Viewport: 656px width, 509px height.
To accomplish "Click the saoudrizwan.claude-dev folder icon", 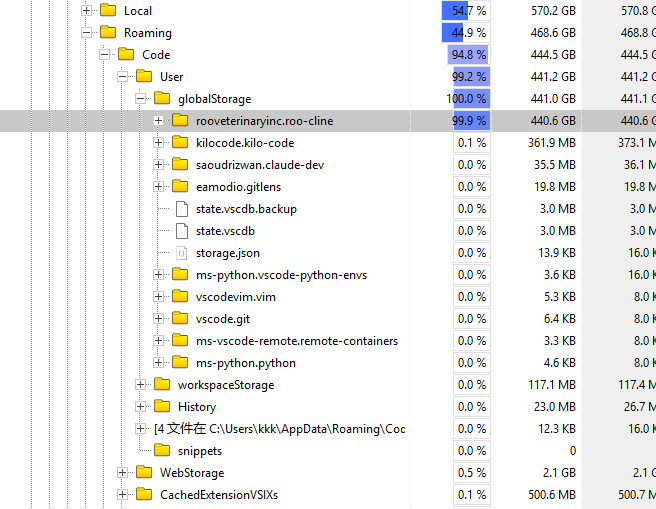I will [x=180, y=164].
